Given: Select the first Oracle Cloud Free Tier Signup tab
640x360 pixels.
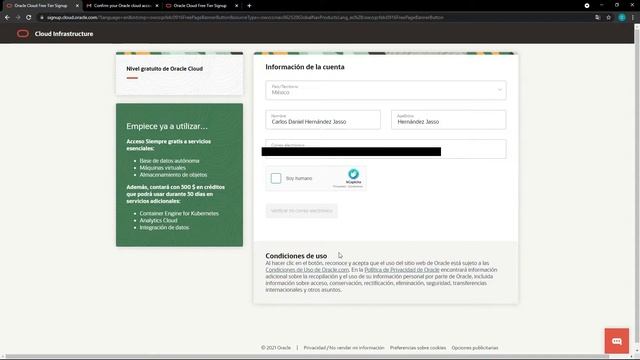Looking at the screenshot, I should 42,6.
